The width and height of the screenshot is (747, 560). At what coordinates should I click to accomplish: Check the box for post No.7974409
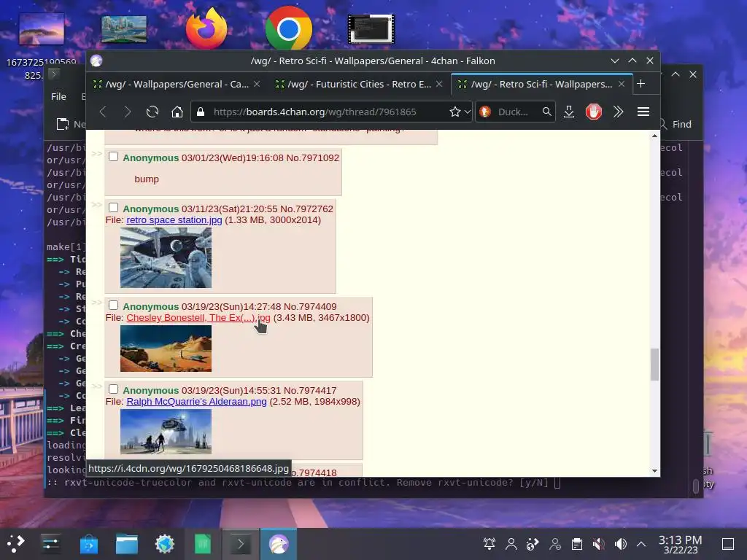(113, 306)
